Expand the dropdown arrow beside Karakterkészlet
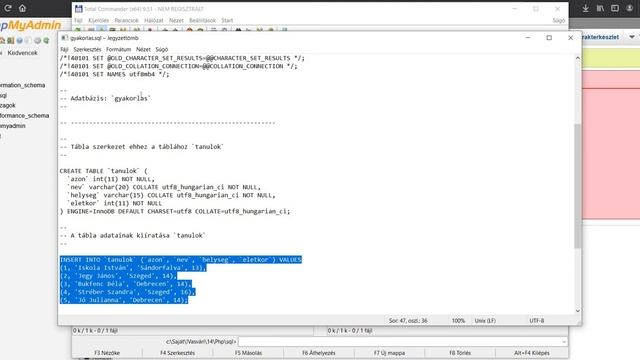Screen dimensions: 640x360 [x=632, y=37]
